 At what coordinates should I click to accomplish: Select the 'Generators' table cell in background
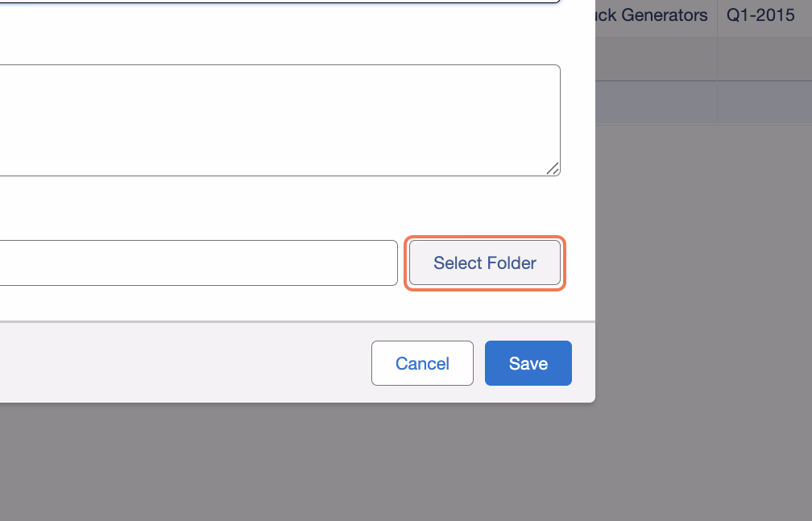coord(656,15)
